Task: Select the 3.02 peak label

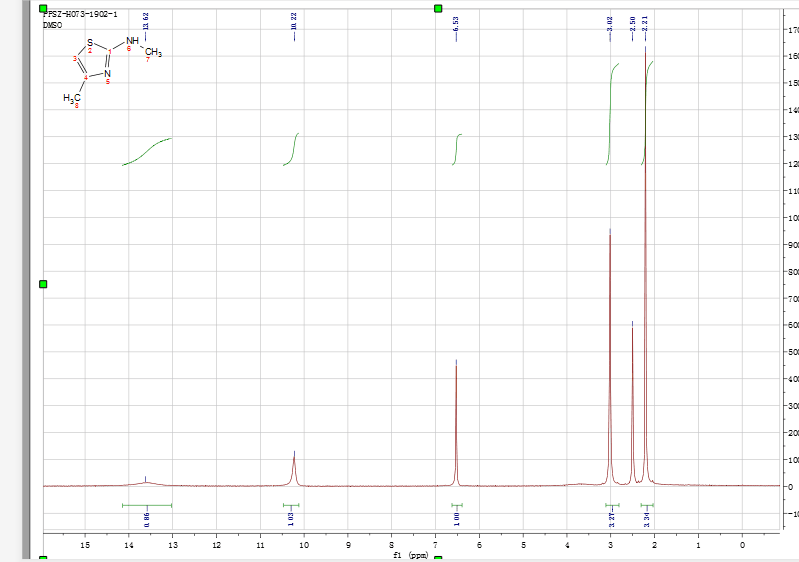Action: (610, 22)
